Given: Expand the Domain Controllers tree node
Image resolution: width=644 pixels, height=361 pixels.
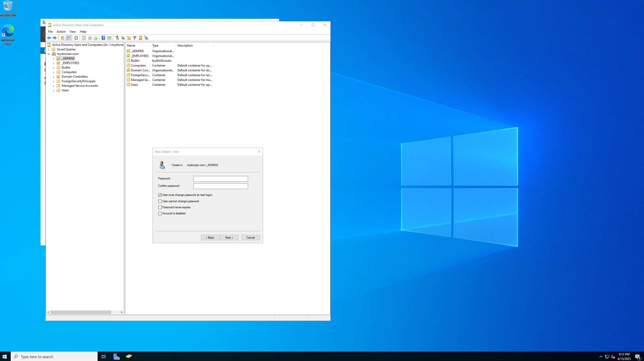Looking at the screenshot, I should pos(54,77).
